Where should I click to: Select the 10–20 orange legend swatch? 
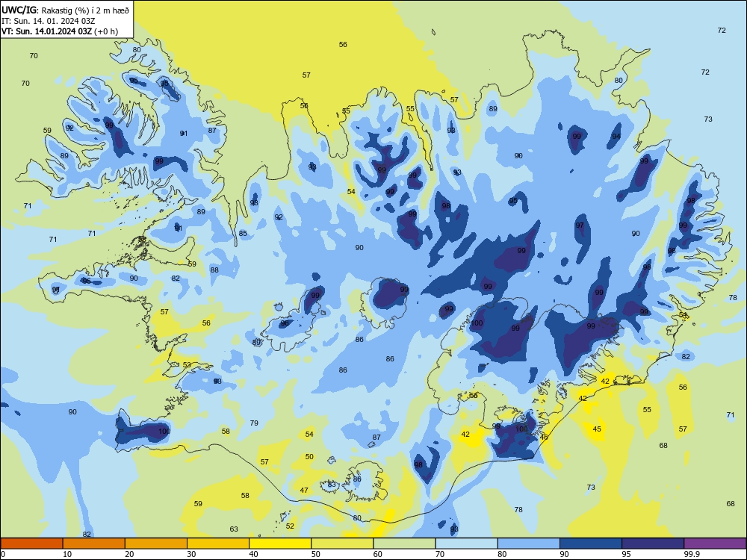tap(94, 544)
